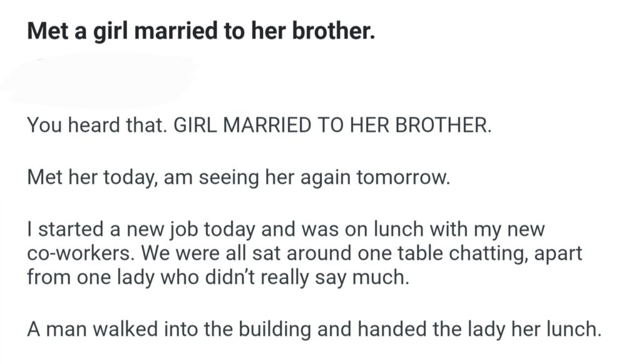Screen dimensions: 641x364
Task: Select the line starting "Met her today"
Action: pos(238,178)
